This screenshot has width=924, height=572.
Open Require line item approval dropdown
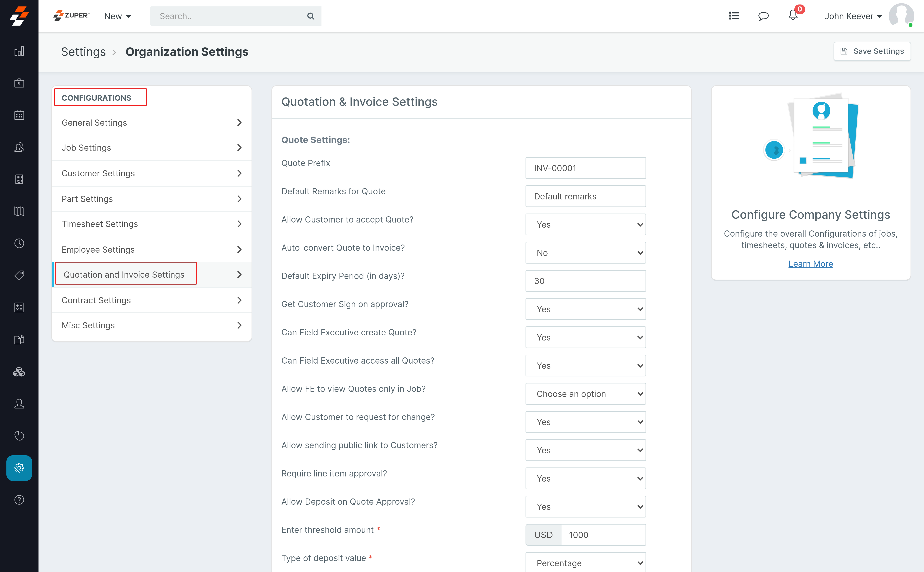coord(585,478)
